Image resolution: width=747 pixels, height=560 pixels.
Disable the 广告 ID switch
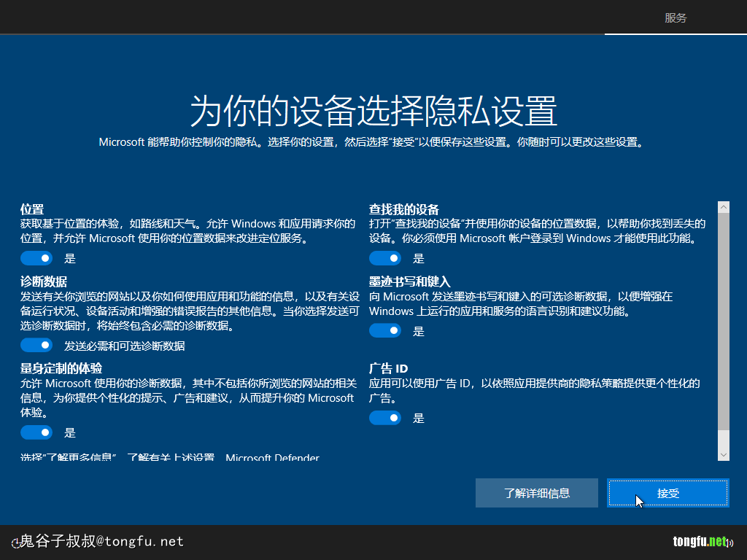point(385,418)
